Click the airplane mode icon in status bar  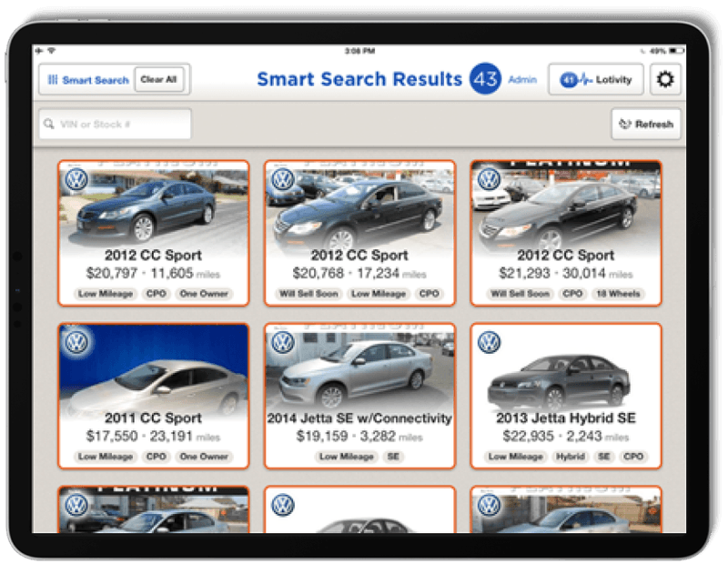[39, 50]
